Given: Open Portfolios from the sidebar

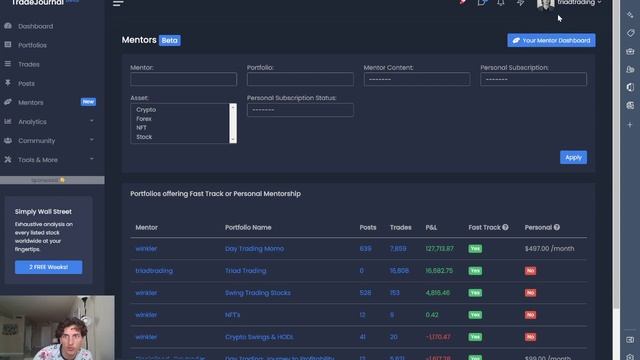Looking at the screenshot, I should [32, 45].
